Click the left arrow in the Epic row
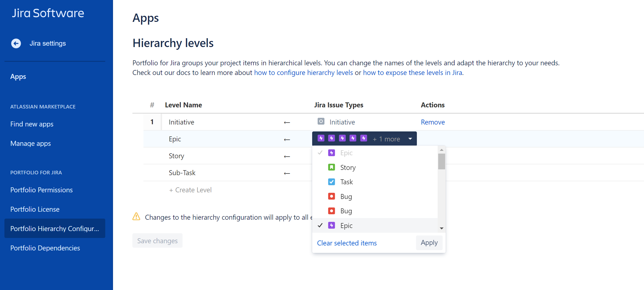This screenshot has height=290, width=644. tap(287, 140)
